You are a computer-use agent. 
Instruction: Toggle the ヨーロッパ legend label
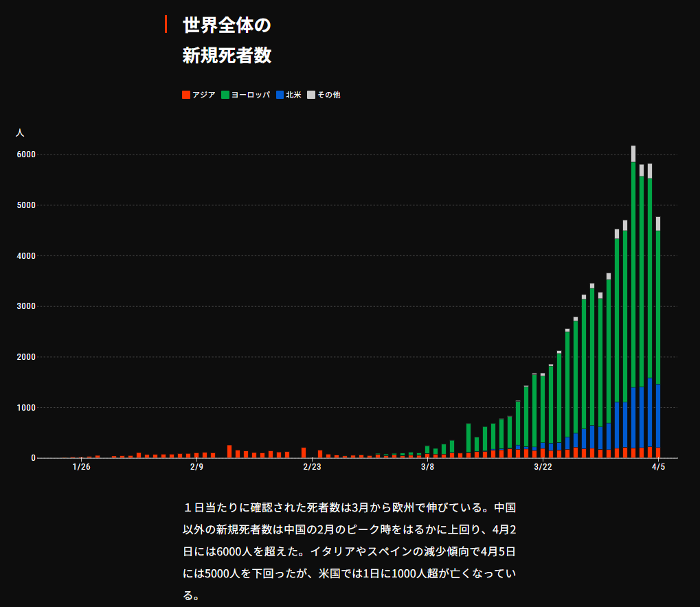coord(250,95)
